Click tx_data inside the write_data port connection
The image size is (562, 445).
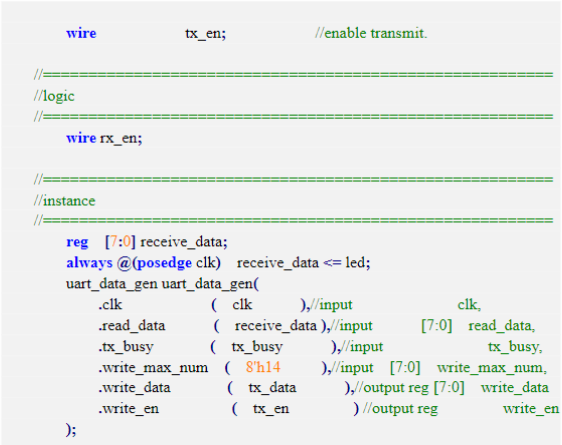pos(272,388)
